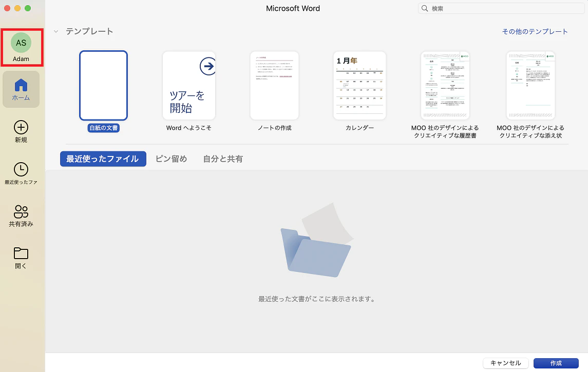This screenshot has width=588, height=372.
Task: Collapse the テンプレート section chevron
Action: coord(56,31)
